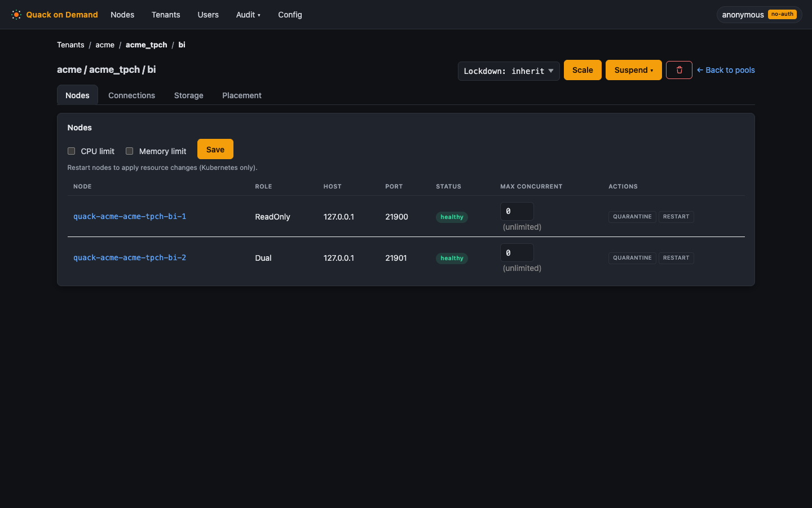Click the STATUS column header
812x508 pixels.
448,186
